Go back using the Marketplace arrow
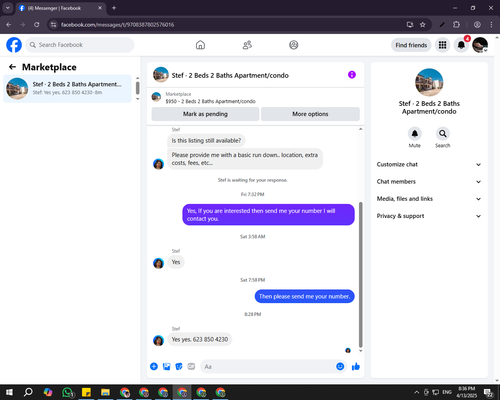Viewport: 500px width, 400px height. tap(12, 67)
